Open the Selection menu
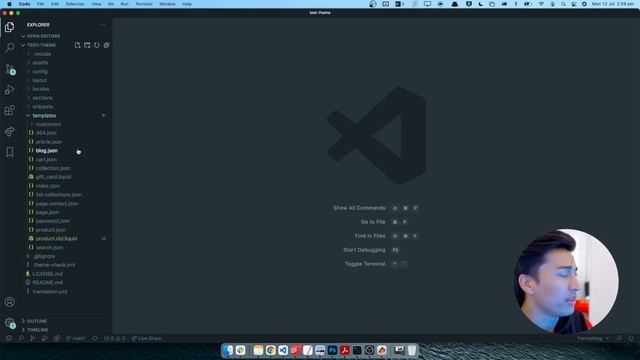The height and width of the screenshot is (360, 640). [x=75, y=4]
